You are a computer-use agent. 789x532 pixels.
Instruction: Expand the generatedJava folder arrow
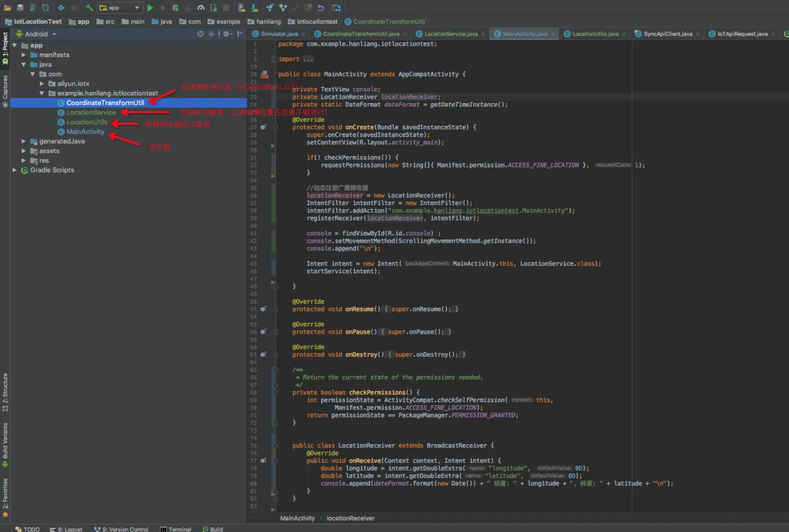coord(24,141)
